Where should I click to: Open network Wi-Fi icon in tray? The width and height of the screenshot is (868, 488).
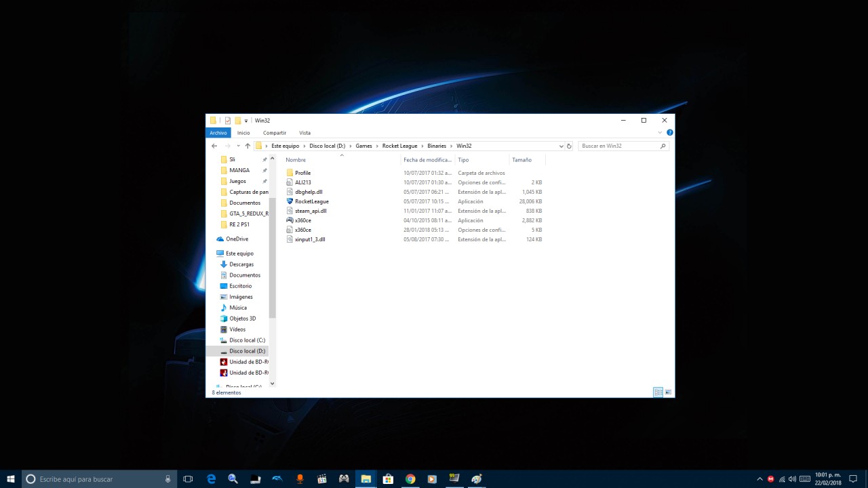tap(781, 479)
